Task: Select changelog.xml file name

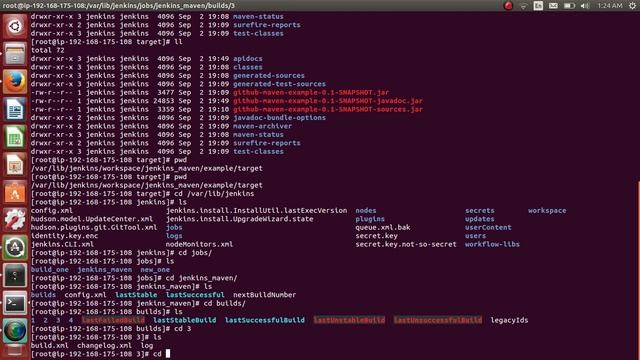Action: tap(104, 345)
